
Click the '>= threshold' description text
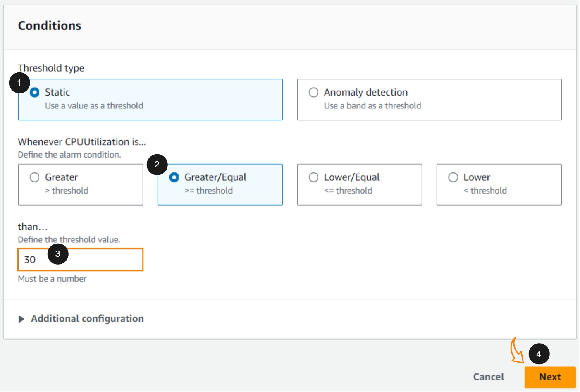(209, 191)
